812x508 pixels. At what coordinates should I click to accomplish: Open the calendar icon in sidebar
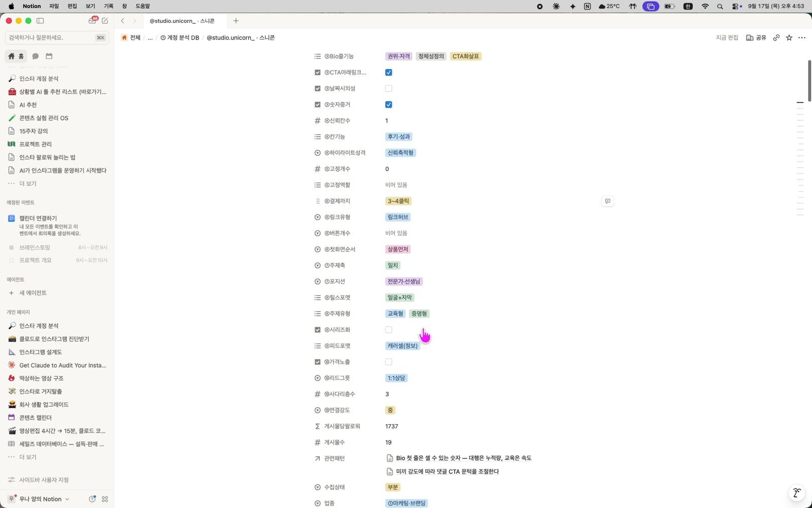pyautogui.click(x=49, y=56)
